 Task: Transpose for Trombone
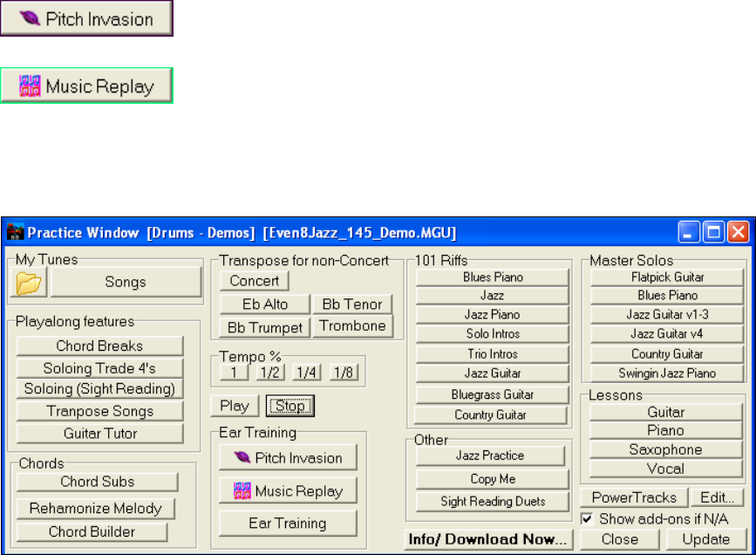[x=352, y=325]
